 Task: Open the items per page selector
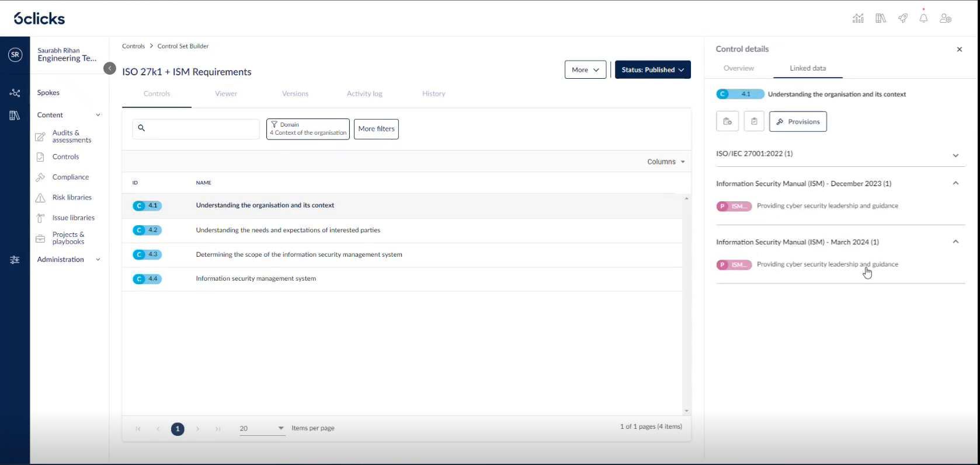pos(262,428)
